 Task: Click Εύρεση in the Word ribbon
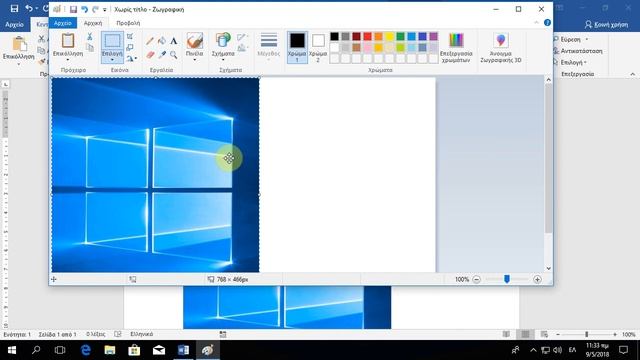click(571, 40)
